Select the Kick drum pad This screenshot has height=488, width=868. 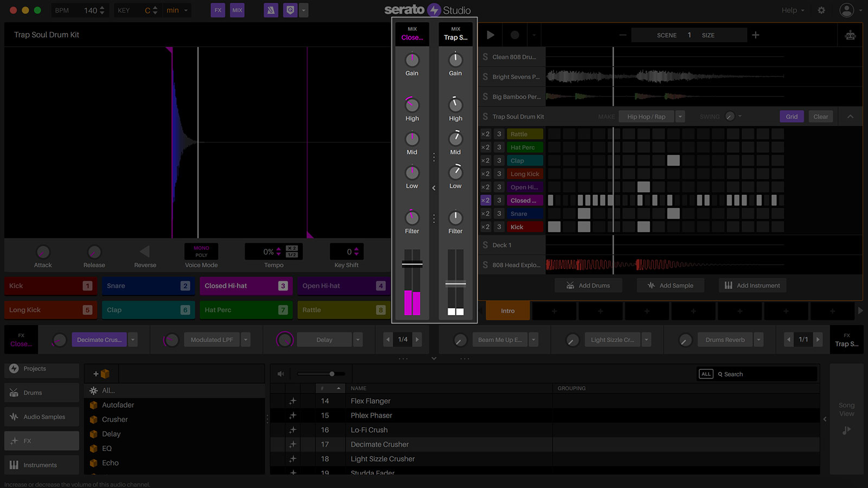(x=50, y=286)
